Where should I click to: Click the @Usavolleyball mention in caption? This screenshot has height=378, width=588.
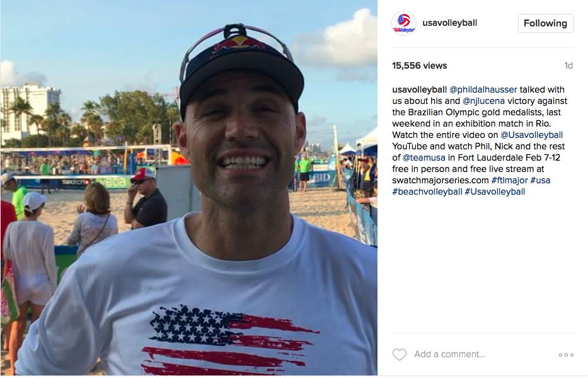pos(531,135)
